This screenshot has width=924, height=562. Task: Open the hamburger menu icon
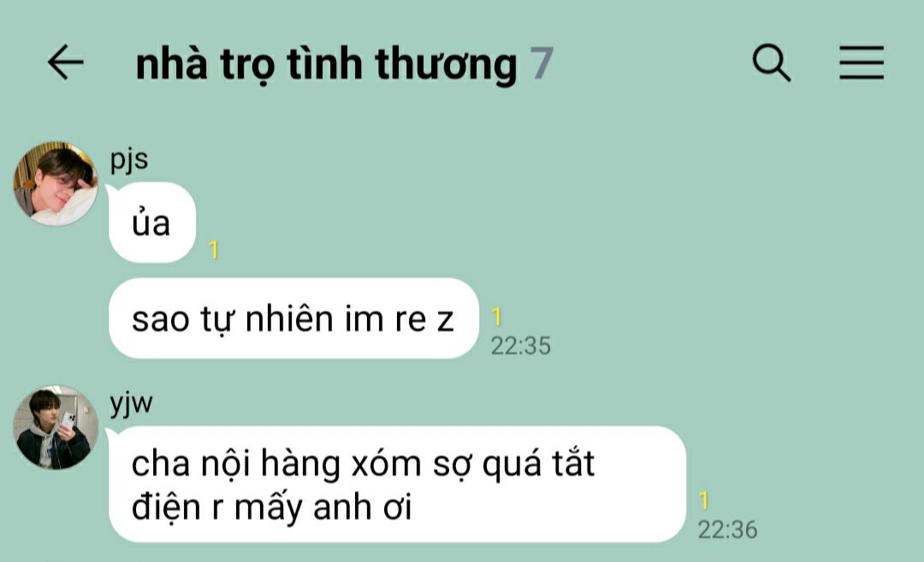click(x=862, y=62)
